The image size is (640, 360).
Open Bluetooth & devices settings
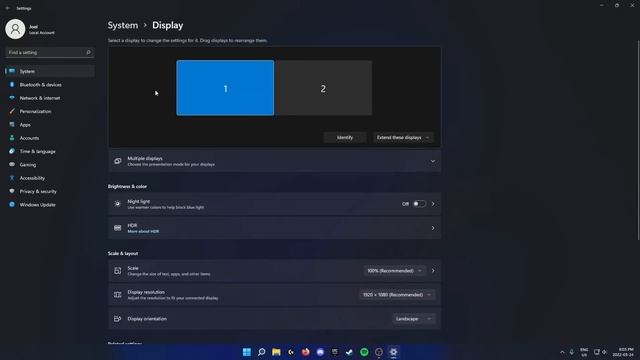[x=49, y=84]
